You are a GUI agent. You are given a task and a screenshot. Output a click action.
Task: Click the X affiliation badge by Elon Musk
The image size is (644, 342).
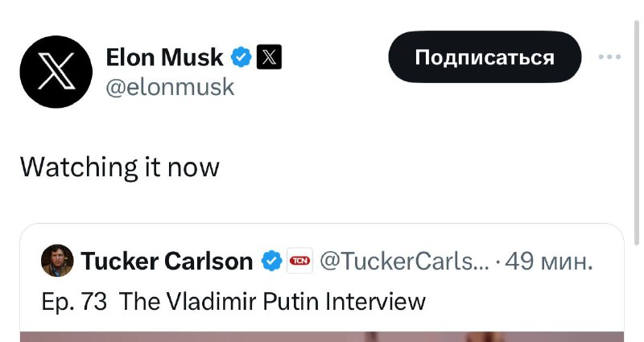[x=269, y=57]
